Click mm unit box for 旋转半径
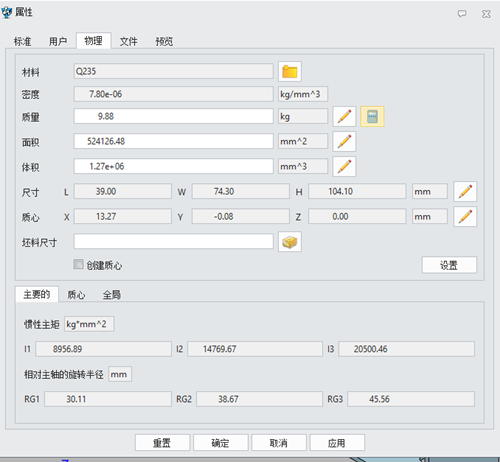 click(120, 374)
